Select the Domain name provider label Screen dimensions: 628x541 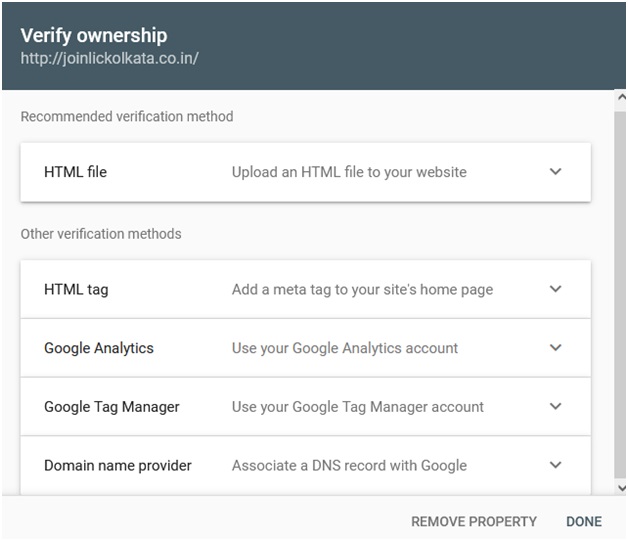[118, 465]
